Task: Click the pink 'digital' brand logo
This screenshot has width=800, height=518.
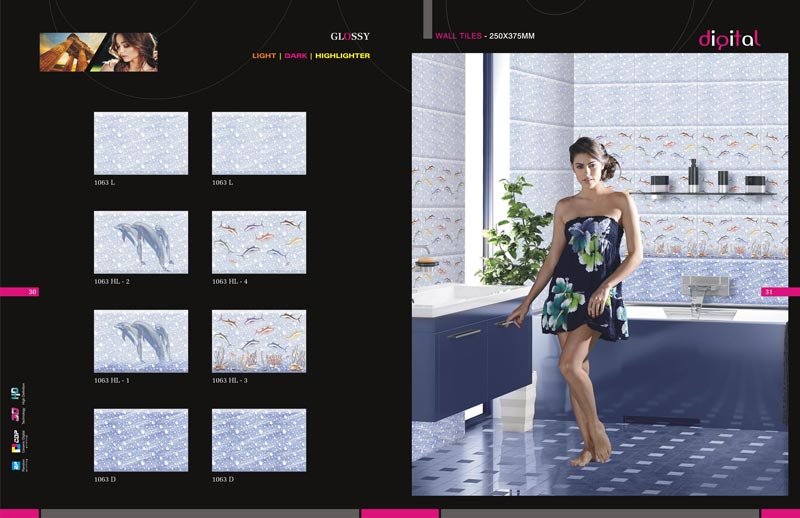Action: (729, 39)
